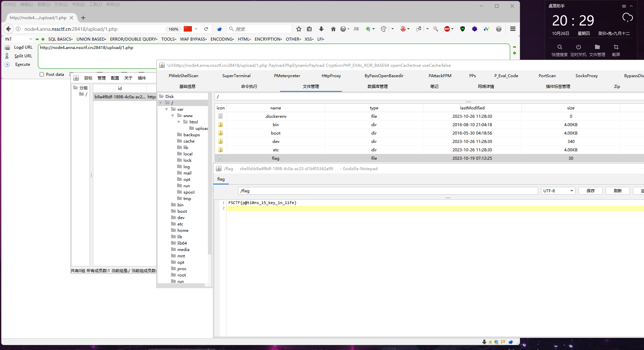Click the Adblock Plus ABP icon

(x=447, y=29)
